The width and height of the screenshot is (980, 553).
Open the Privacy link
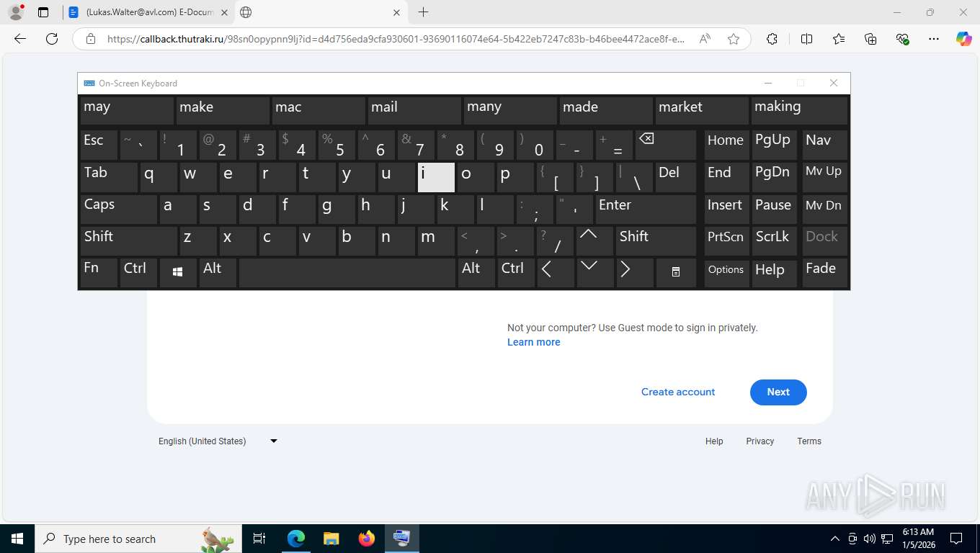[x=759, y=441]
